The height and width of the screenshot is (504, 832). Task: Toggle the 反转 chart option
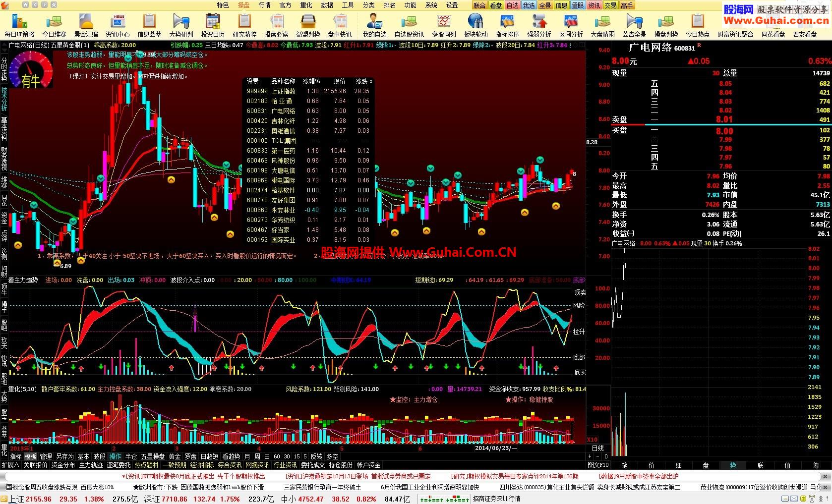pos(316,456)
